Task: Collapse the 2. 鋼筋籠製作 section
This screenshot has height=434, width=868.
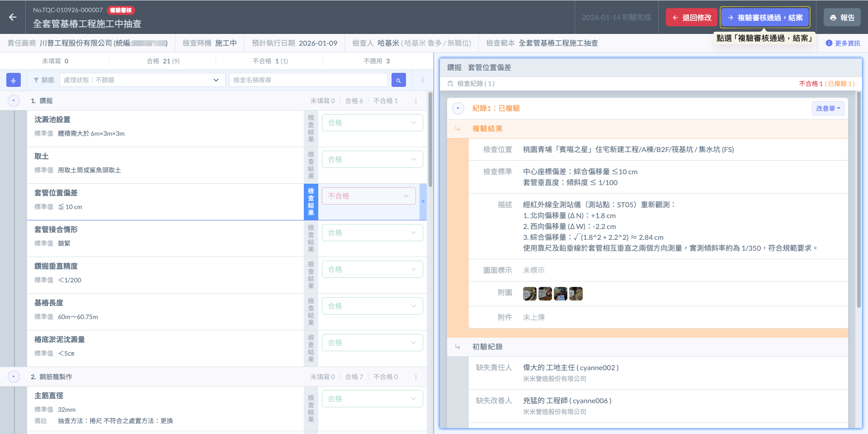Action: pos(14,377)
